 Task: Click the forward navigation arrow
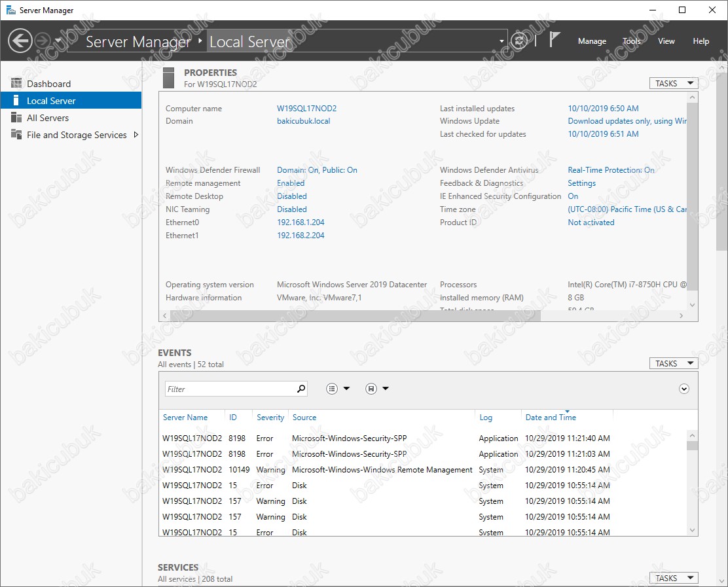(x=43, y=41)
